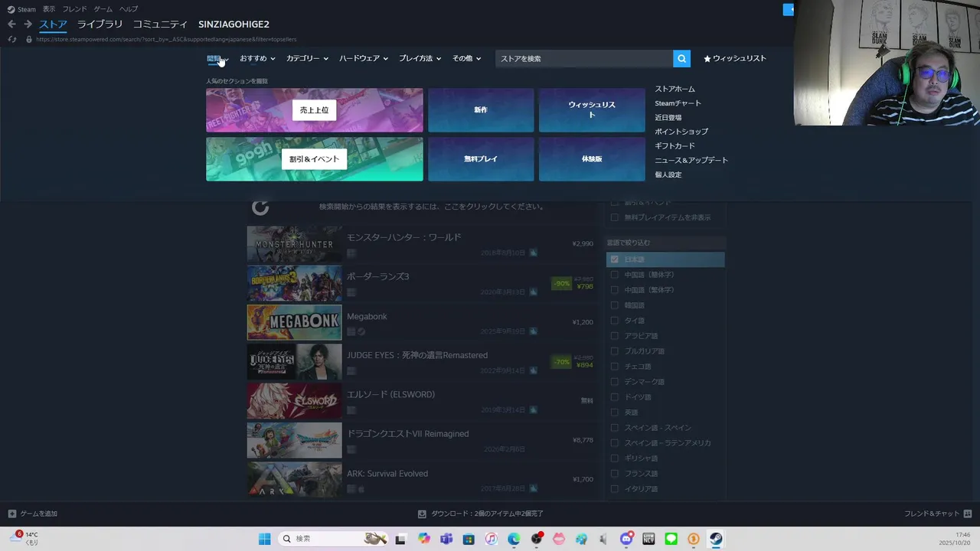Open the ギフトカード link
Image resolution: width=980 pixels, height=551 pixels.
675,146
